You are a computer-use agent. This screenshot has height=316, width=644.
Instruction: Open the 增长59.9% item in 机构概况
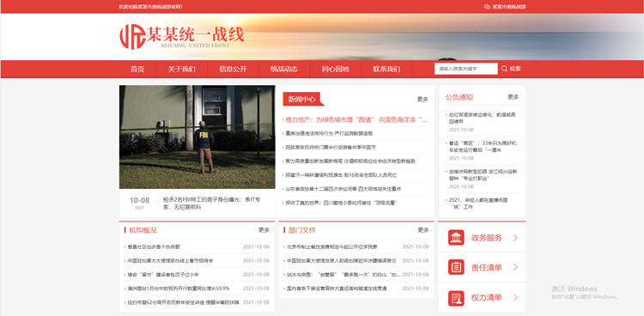[x=179, y=289]
